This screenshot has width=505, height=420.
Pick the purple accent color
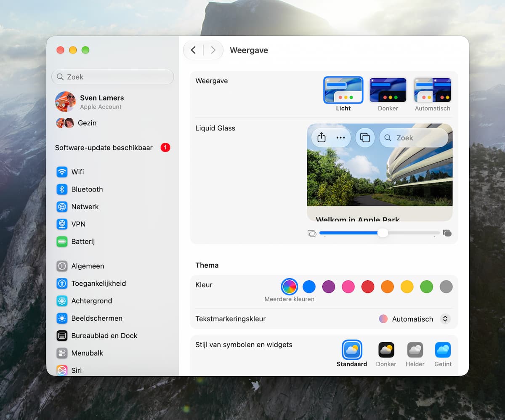pos(329,287)
